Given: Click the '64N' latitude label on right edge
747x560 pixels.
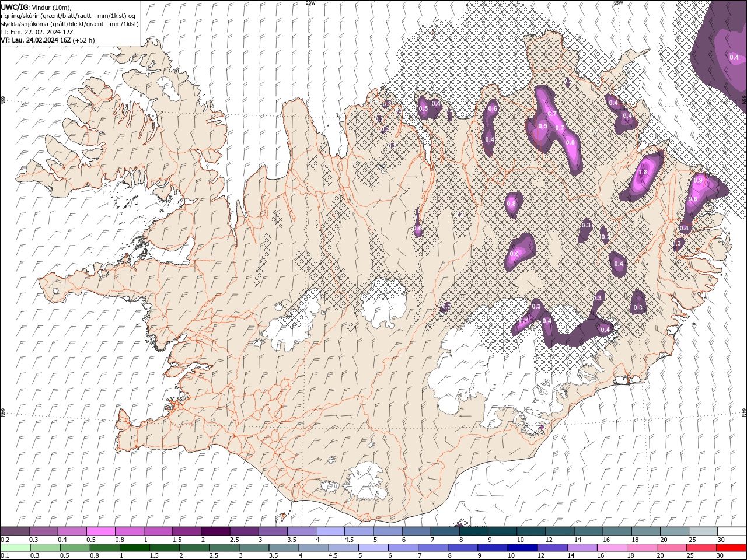Looking at the screenshot, I should [744, 412].
